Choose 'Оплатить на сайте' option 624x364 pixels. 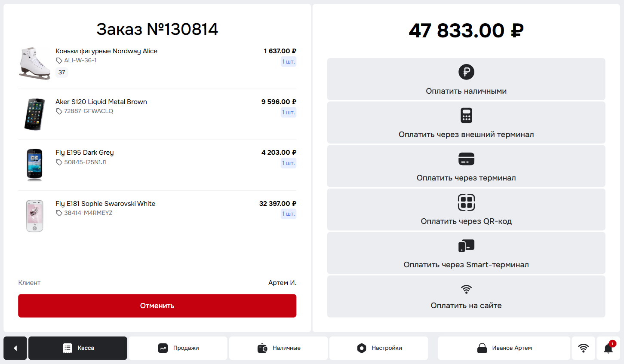(x=466, y=297)
